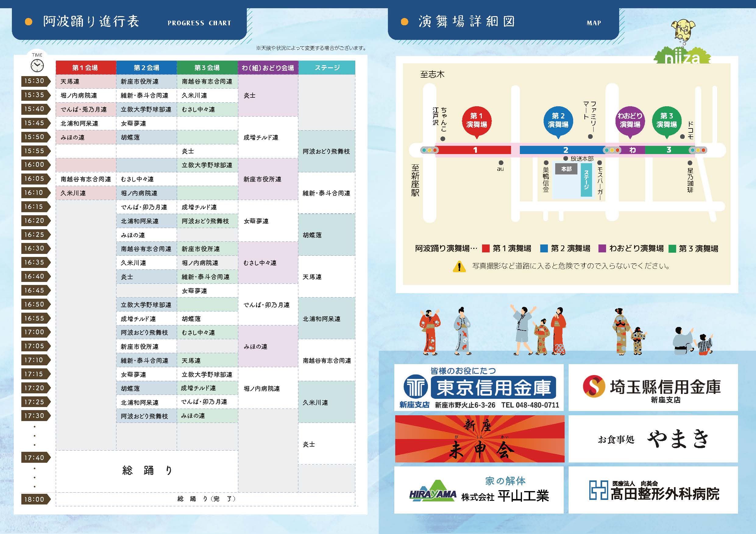Select the ステージ column header

pyautogui.click(x=327, y=68)
